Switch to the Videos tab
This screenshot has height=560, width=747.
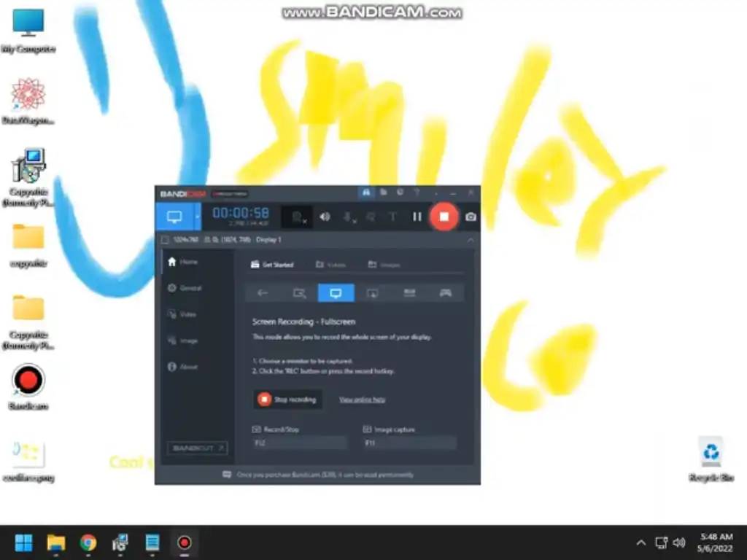point(330,264)
